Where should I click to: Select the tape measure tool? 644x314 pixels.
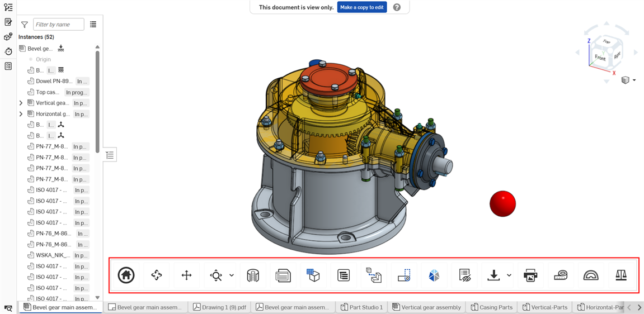point(560,275)
